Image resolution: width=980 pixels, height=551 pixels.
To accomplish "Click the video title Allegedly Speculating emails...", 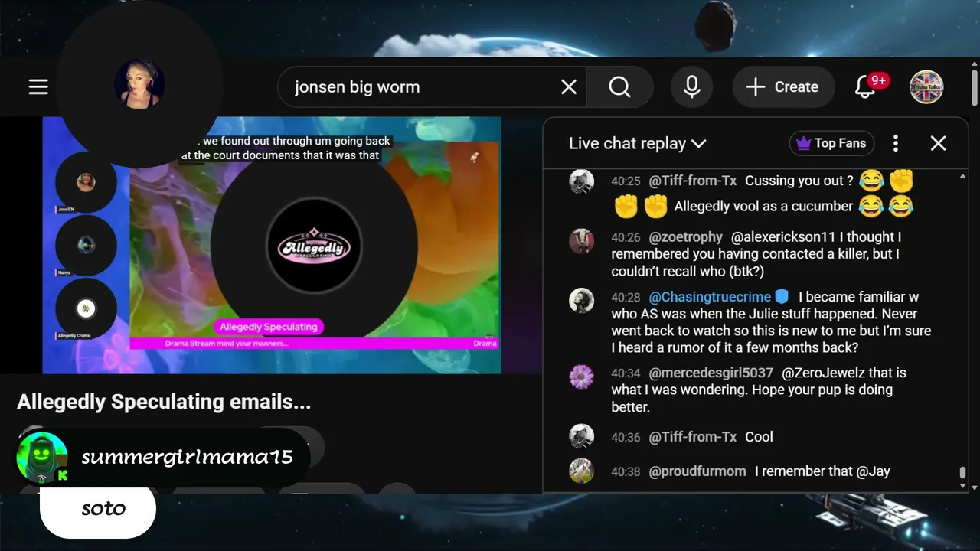I will click(x=164, y=402).
